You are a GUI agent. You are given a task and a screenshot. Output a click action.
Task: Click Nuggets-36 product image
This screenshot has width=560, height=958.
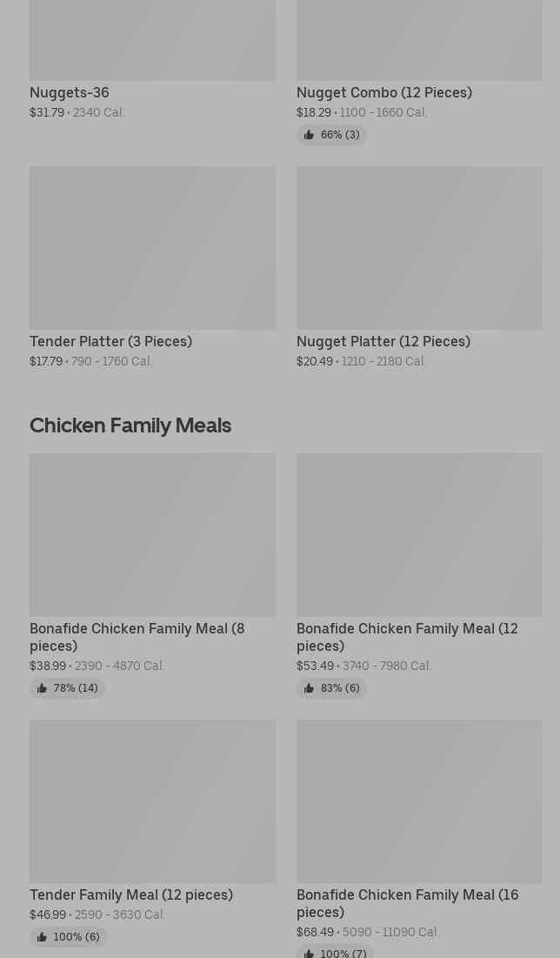[x=153, y=40]
